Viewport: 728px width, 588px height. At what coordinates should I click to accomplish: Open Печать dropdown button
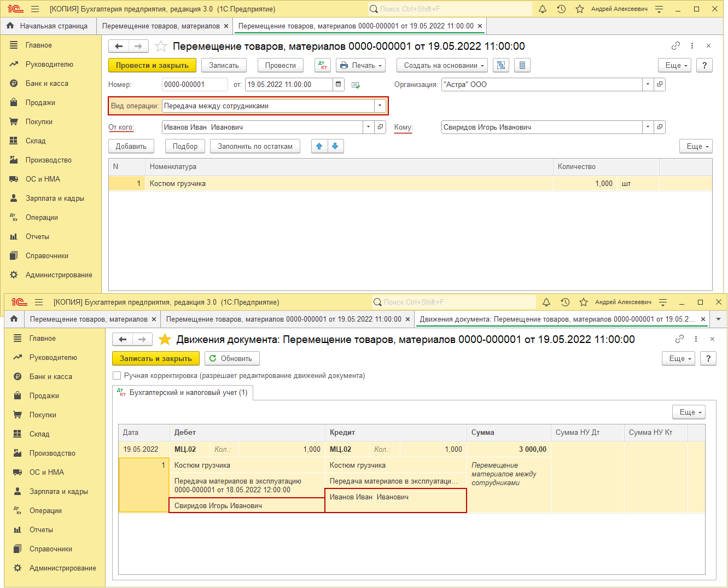(x=360, y=65)
